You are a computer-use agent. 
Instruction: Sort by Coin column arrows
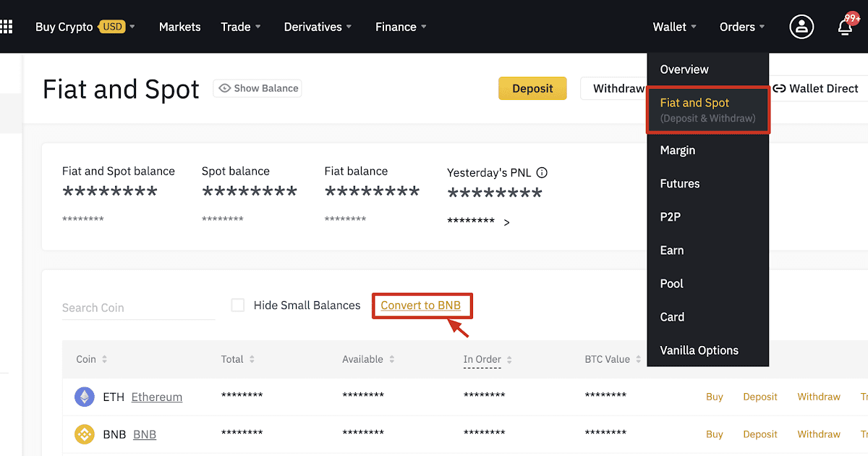click(x=104, y=359)
